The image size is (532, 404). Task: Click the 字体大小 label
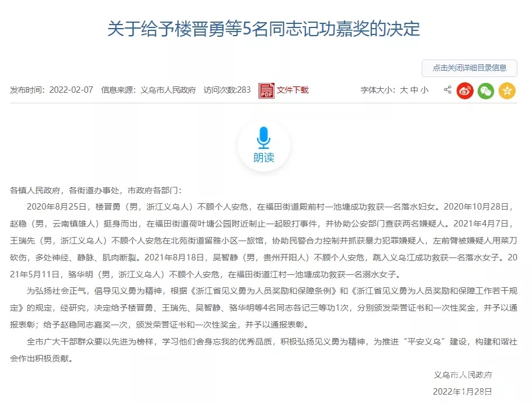click(377, 90)
